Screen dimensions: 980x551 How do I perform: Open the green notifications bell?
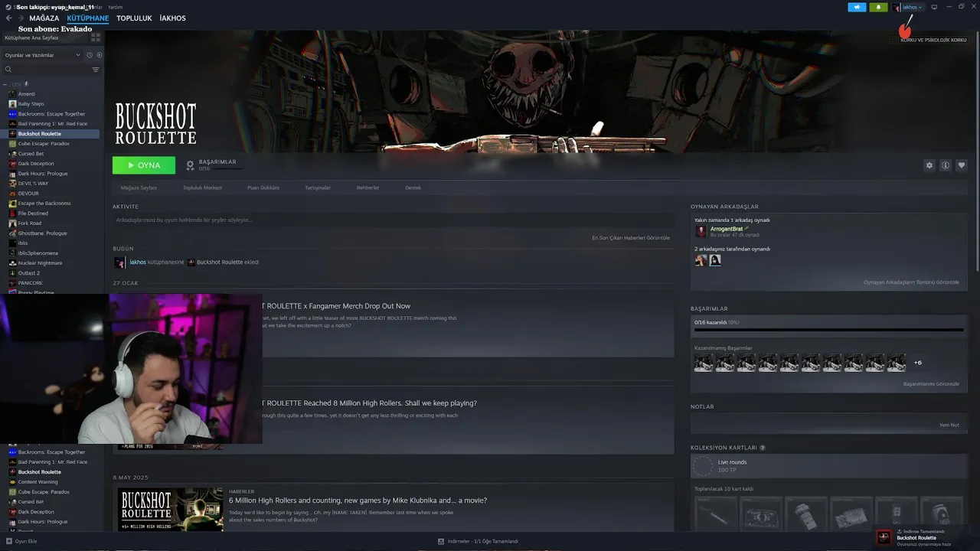(878, 7)
